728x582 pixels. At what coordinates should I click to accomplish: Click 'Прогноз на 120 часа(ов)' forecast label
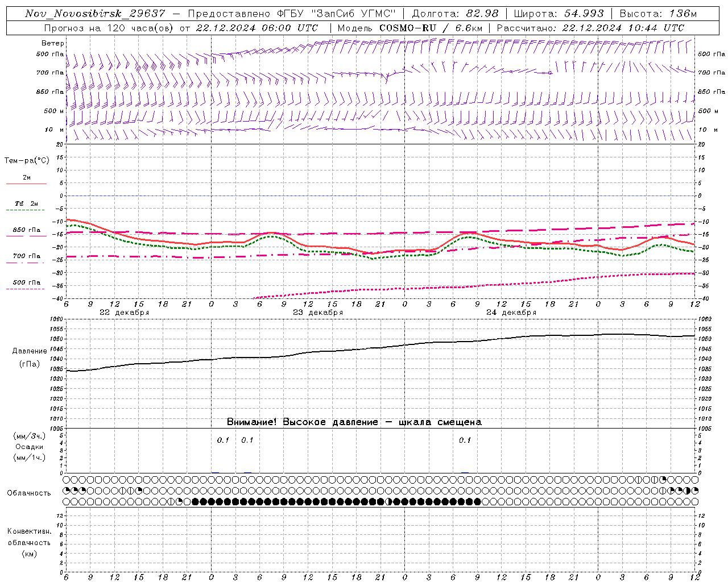[x=109, y=28]
